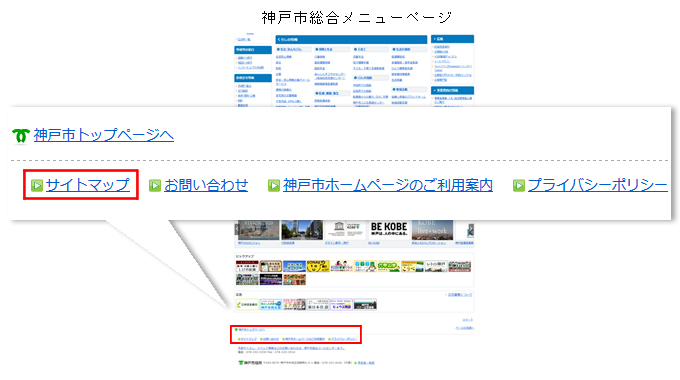
Task: Open the yellow SONAE smiley banner
Action: tap(318, 266)
